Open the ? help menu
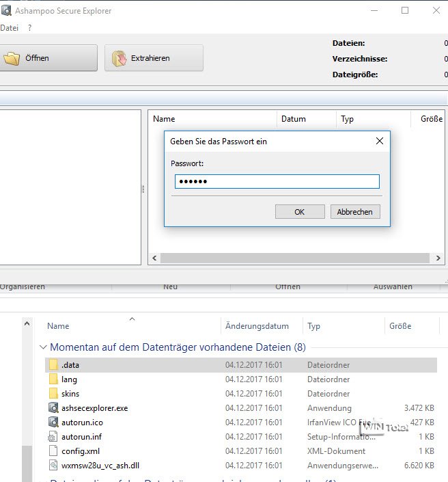 (x=29, y=28)
